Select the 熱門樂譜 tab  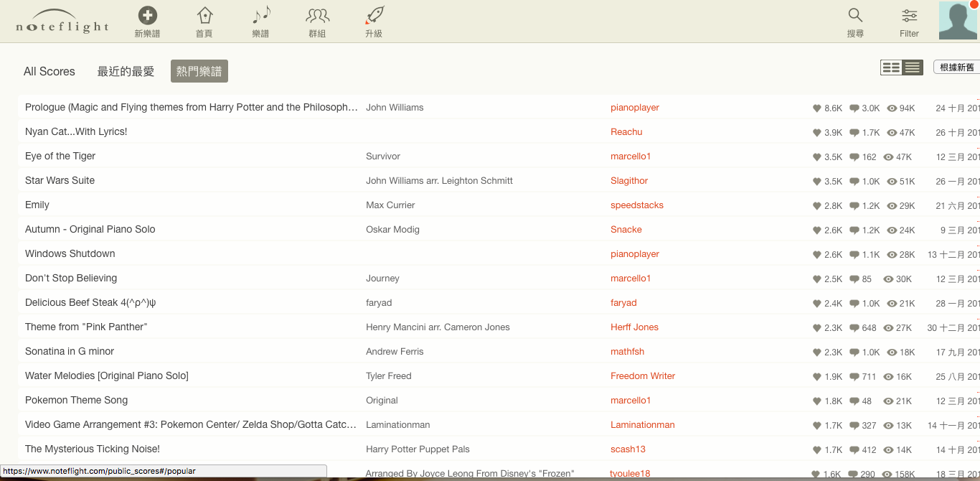tap(199, 71)
